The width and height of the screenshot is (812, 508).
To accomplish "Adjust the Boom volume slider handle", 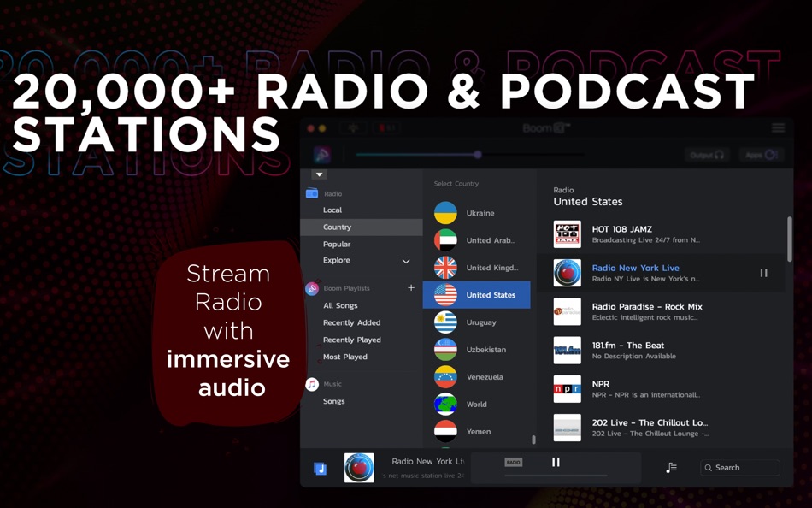I will tap(478, 155).
